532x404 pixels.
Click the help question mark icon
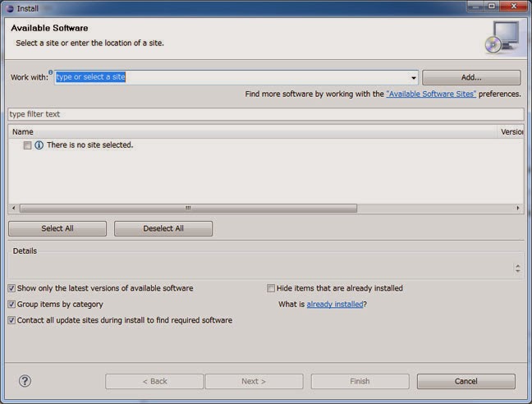[x=25, y=381]
